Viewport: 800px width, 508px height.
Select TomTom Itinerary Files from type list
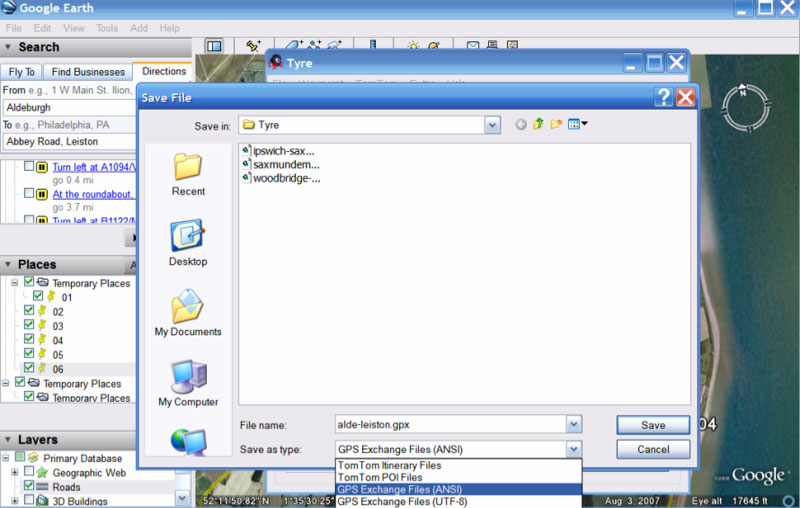389,465
